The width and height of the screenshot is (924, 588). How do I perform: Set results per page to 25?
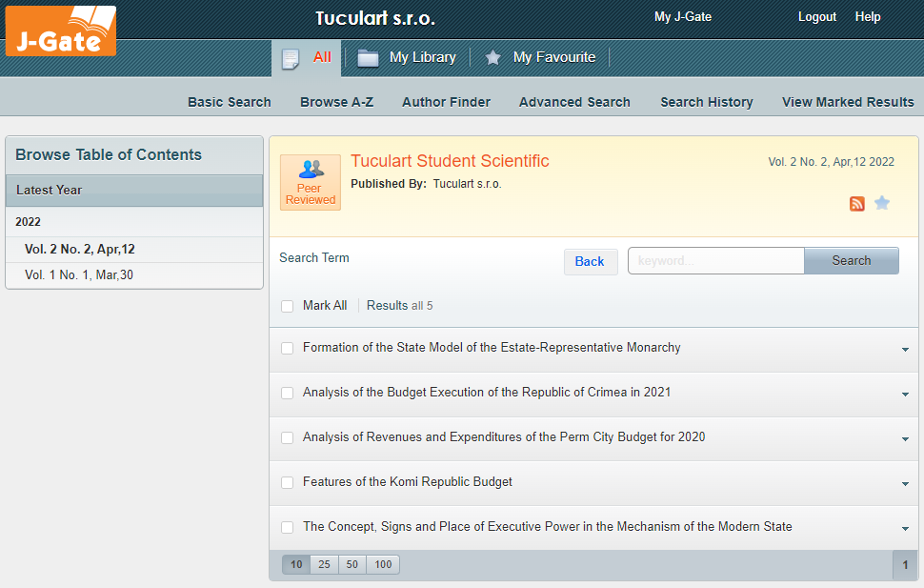pyautogui.click(x=324, y=565)
